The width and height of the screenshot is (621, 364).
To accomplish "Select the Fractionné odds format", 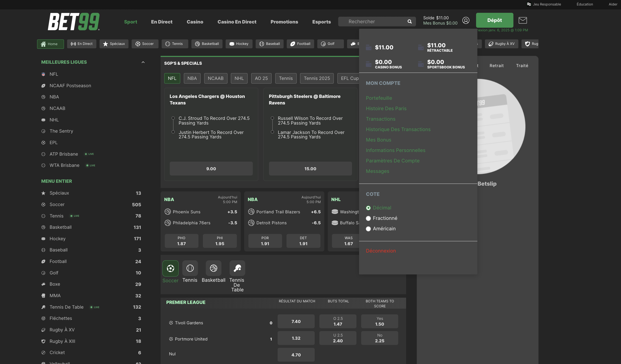I will pos(382,218).
